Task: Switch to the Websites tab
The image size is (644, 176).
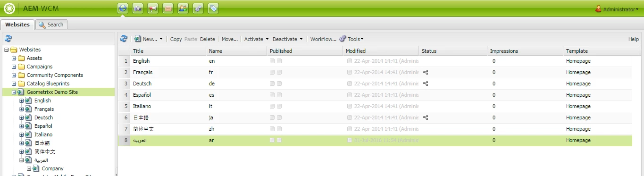Action: (x=17, y=25)
